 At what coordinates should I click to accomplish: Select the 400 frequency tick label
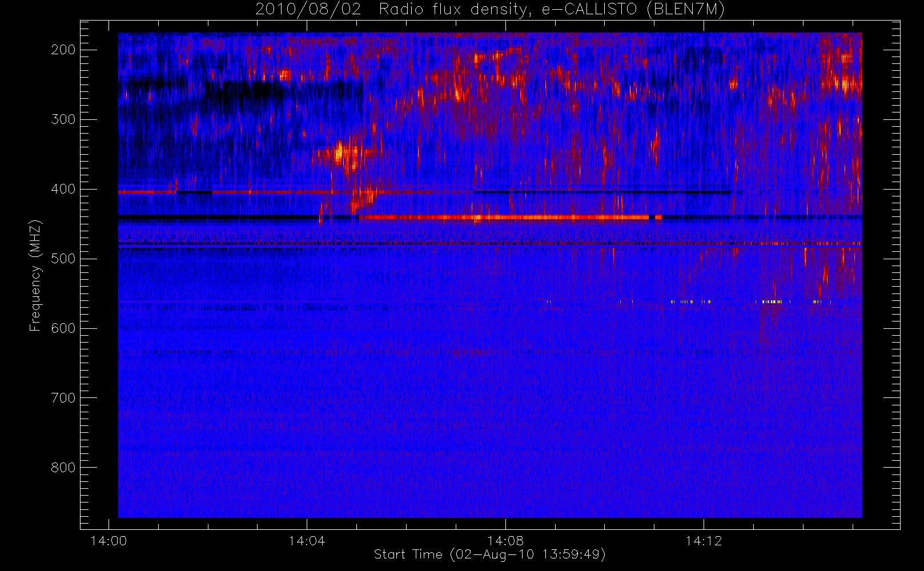point(63,189)
